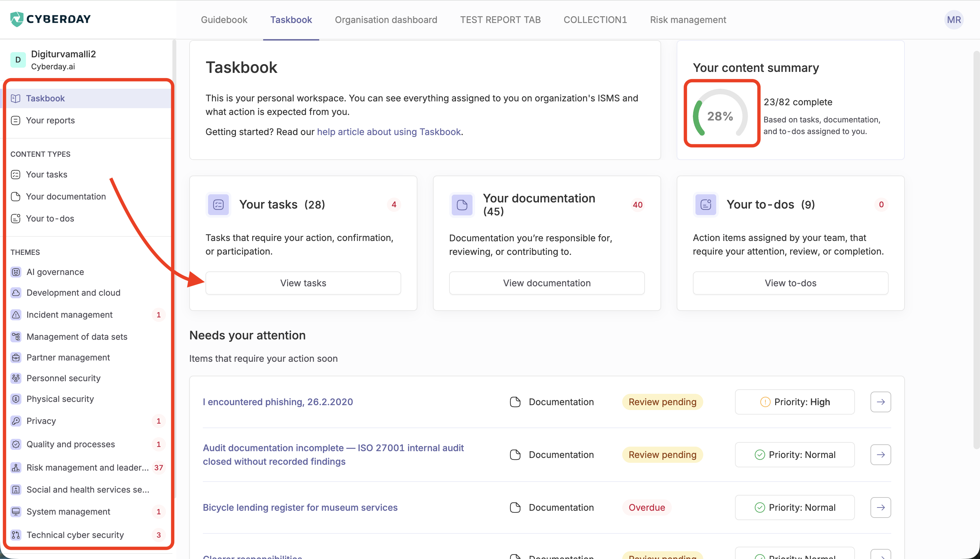Click the Digiturvamalli2 organisation D badge
Screen dimensions: 980x559
tap(18, 60)
